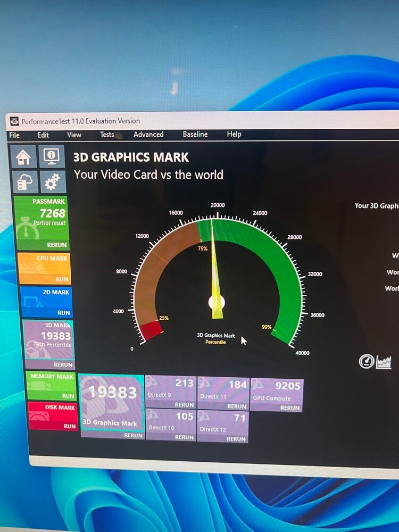Select the CPU Mark tile label
Screen dimensions: 399x532
(52, 258)
